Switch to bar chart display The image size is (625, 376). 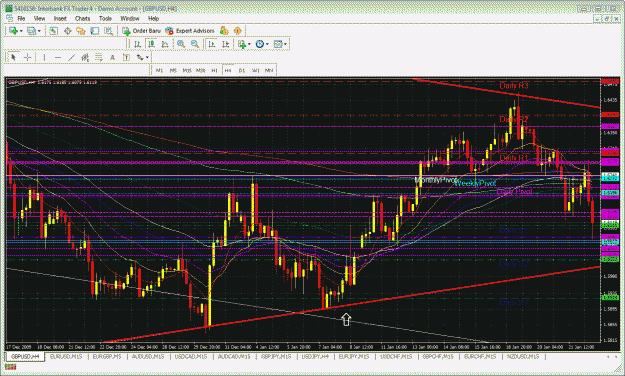(x=138, y=44)
